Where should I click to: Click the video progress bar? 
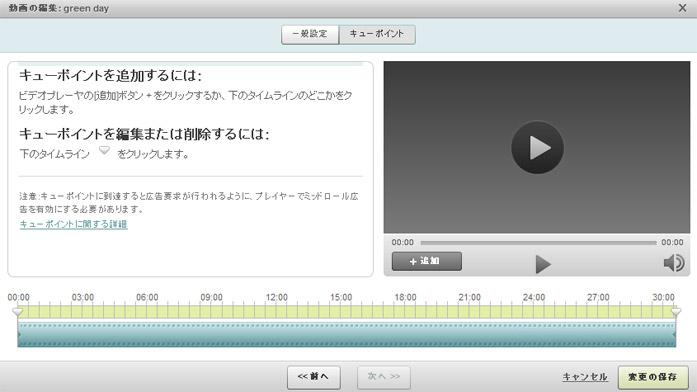(538, 243)
